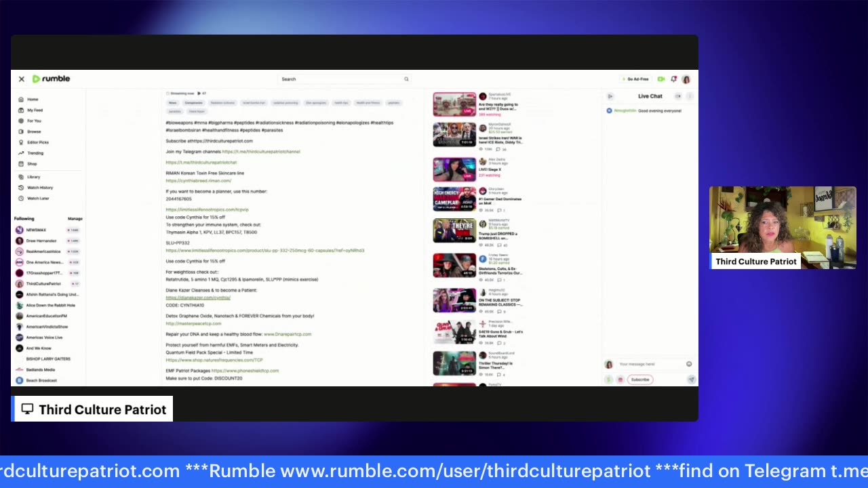Open NEWSMAX channel in Following list
The height and width of the screenshot is (488, 868).
tap(47, 230)
